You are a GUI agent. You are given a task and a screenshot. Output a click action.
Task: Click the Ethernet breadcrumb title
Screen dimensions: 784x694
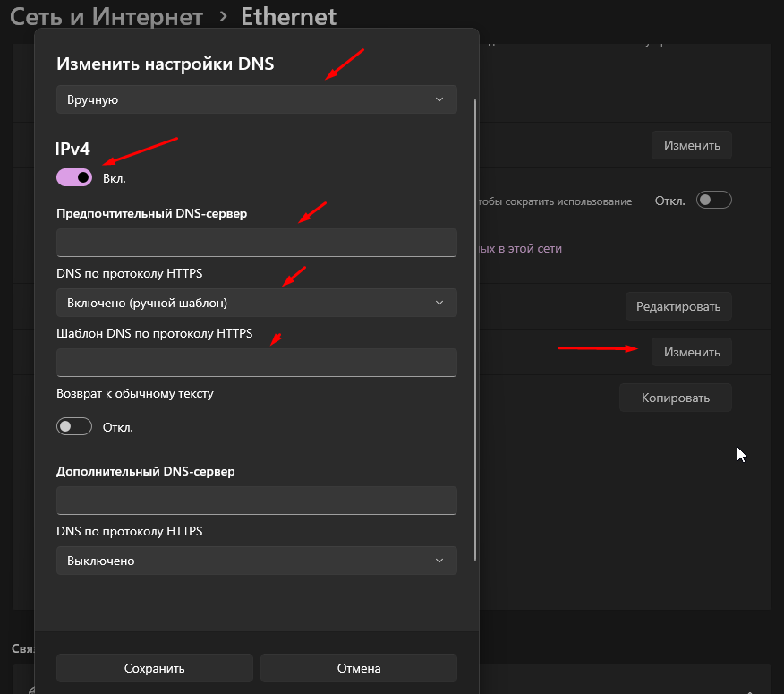[289, 16]
